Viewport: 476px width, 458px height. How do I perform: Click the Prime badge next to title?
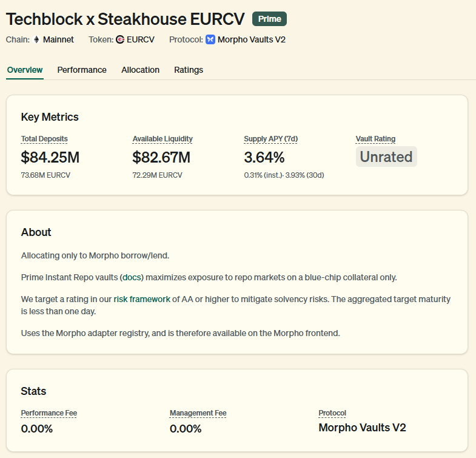coord(270,19)
